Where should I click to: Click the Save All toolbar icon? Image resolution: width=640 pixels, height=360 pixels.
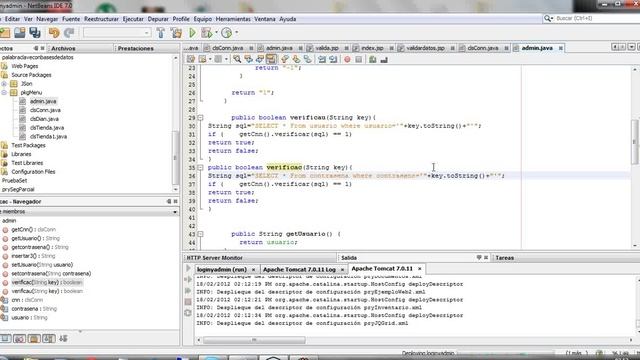tap(35, 33)
